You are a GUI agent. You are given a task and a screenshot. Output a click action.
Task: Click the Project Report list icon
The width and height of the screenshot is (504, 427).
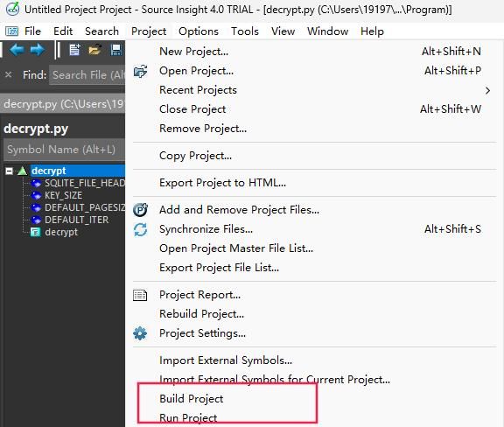[x=140, y=295]
